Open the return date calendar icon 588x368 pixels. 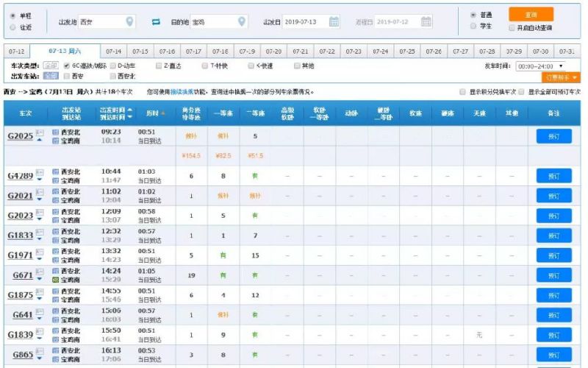[426, 21]
